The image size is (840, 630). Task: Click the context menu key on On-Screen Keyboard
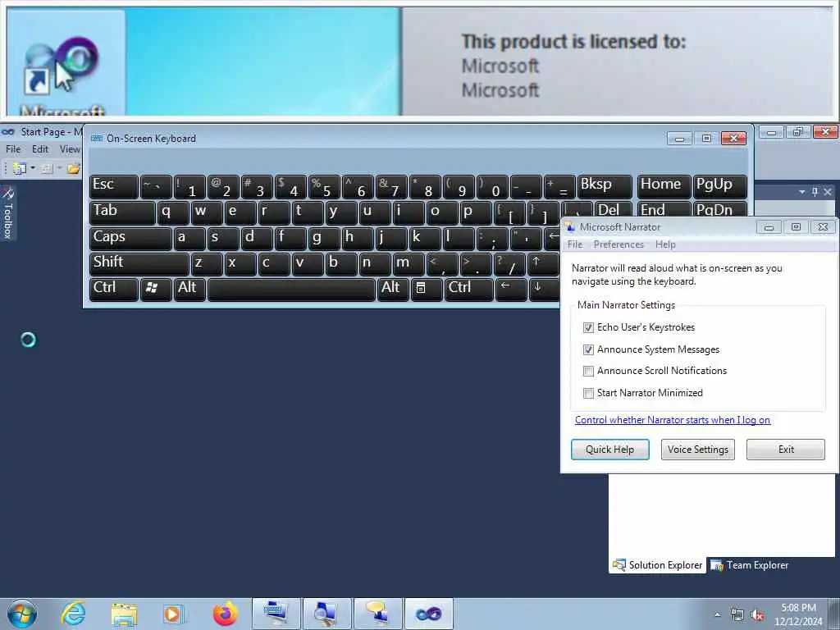tap(426, 289)
